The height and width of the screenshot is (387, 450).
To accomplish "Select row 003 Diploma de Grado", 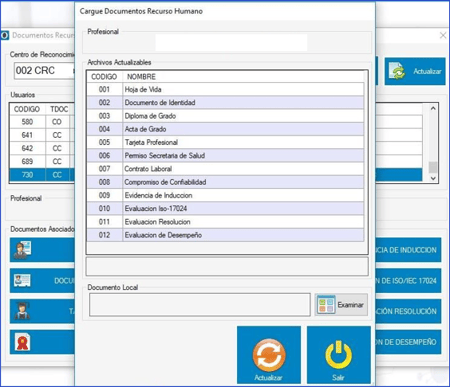I will 225,116.
